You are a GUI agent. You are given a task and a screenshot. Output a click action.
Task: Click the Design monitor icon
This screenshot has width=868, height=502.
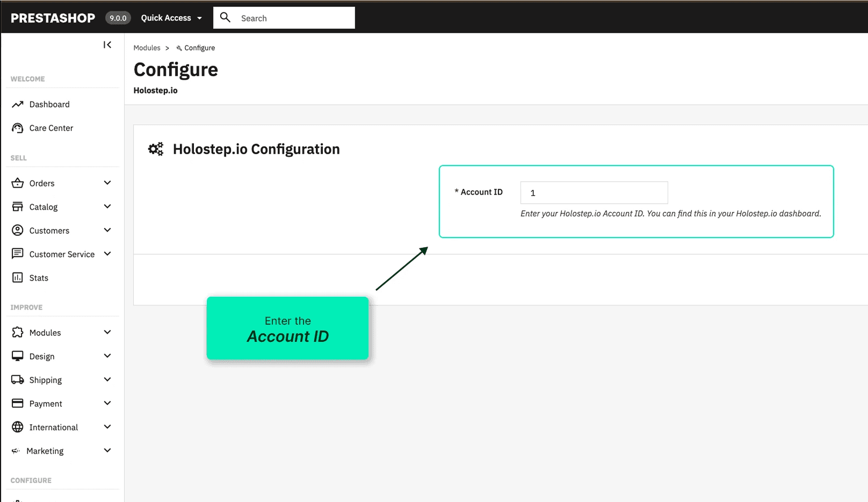click(18, 356)
